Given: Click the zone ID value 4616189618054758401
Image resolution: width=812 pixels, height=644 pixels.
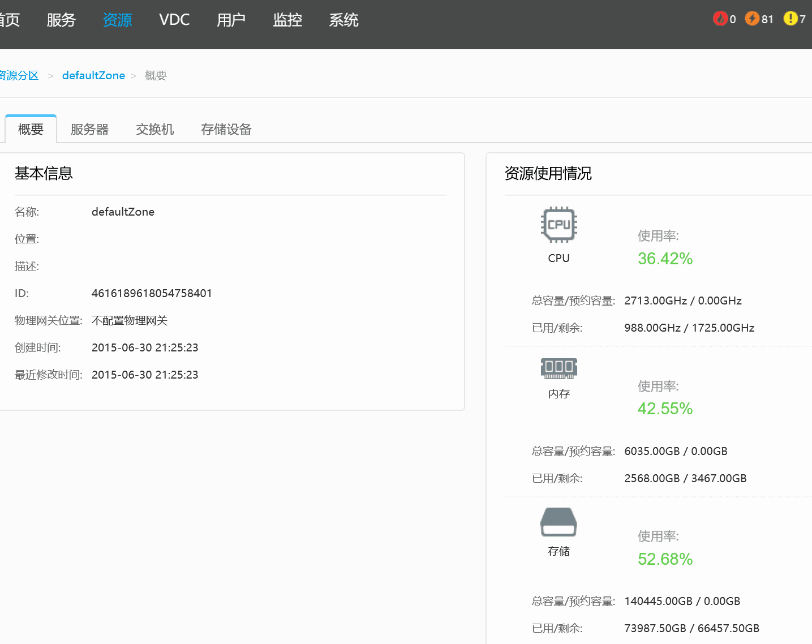Looking at the screenshot, I should (x=152, y=293).
